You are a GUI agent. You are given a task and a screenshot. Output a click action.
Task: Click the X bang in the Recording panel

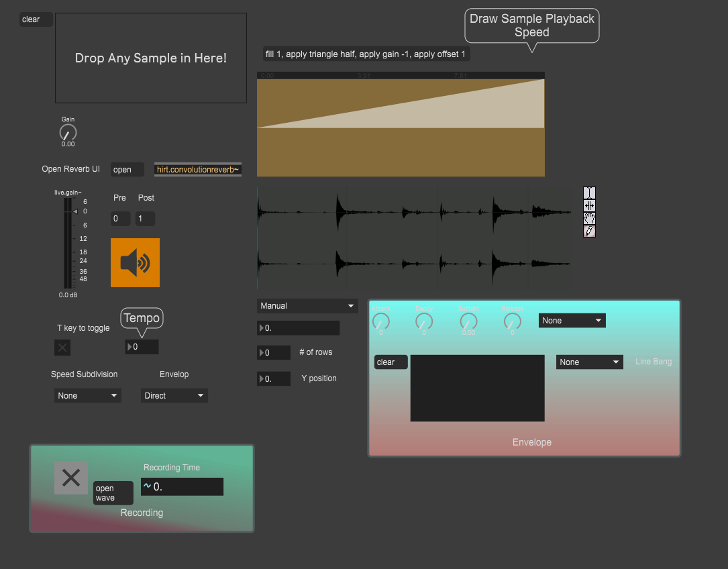point(71,478)
